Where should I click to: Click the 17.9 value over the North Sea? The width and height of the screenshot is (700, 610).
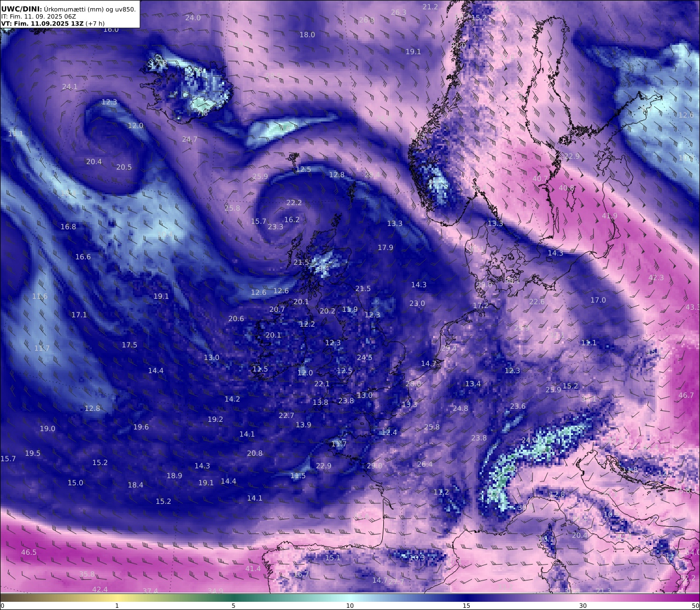386,247
